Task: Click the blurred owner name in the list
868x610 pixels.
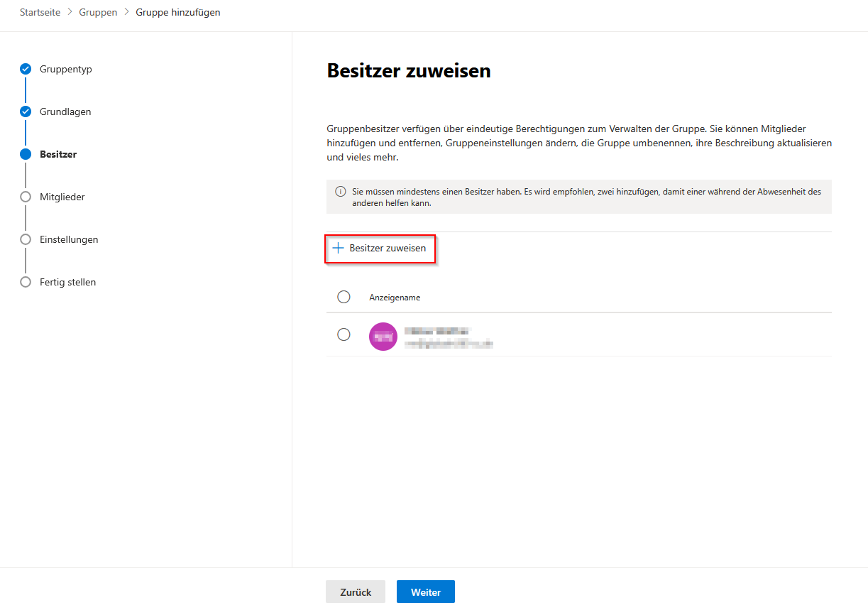Action: 436,331
